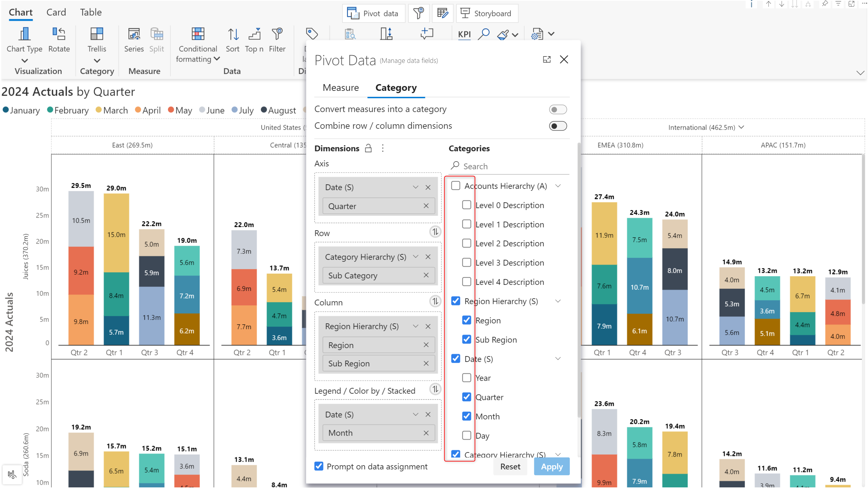This screenshot has width=868, height=489.
Task: Open the Trellis layout icon
Action: [x=97, y=34]
